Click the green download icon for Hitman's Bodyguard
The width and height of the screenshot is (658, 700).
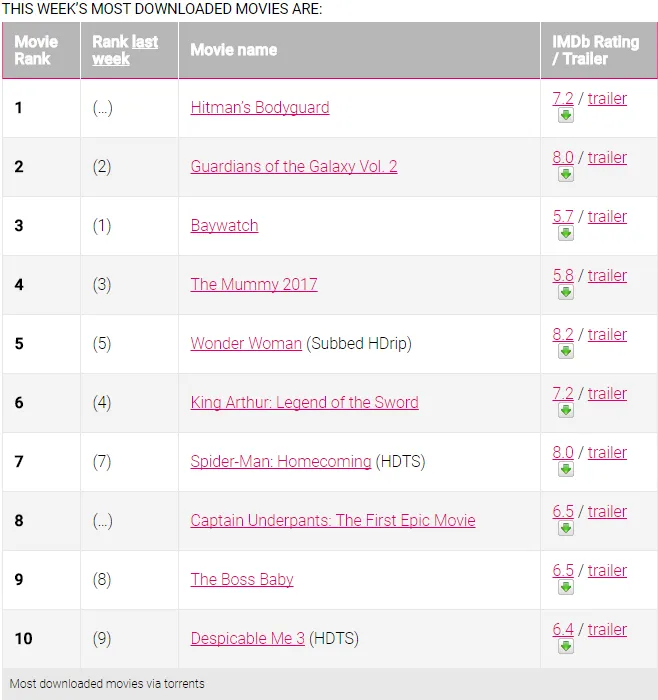click(566, 115)
